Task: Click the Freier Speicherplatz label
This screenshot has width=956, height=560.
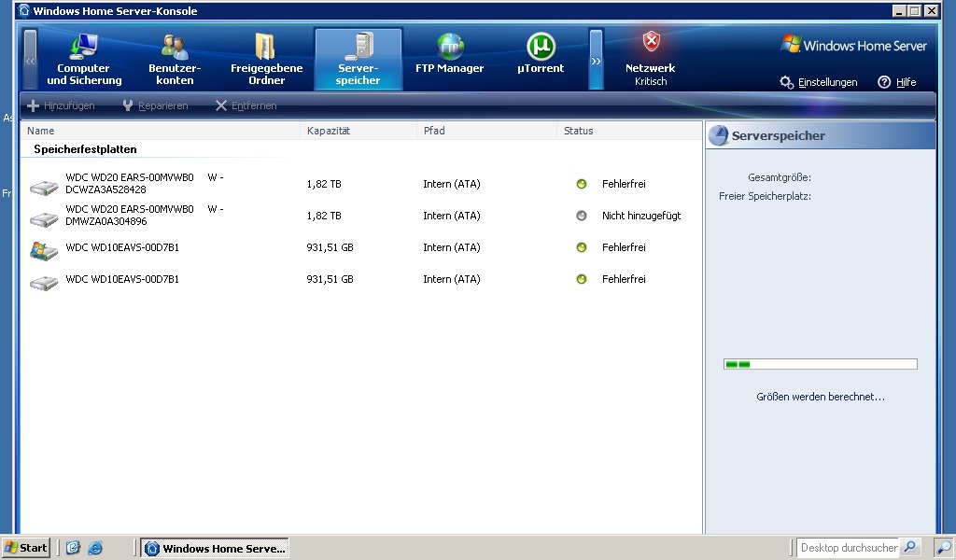Action: click(x=765, y=196)
